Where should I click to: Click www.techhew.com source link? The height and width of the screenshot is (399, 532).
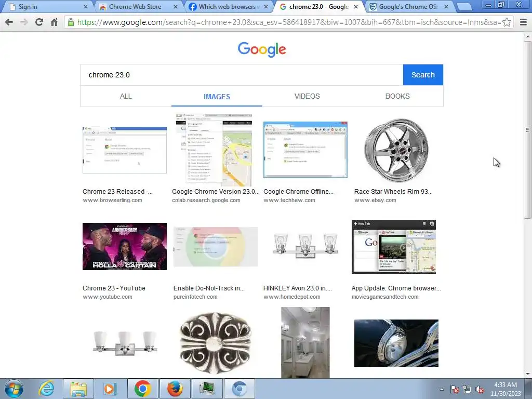pos(289,200)
